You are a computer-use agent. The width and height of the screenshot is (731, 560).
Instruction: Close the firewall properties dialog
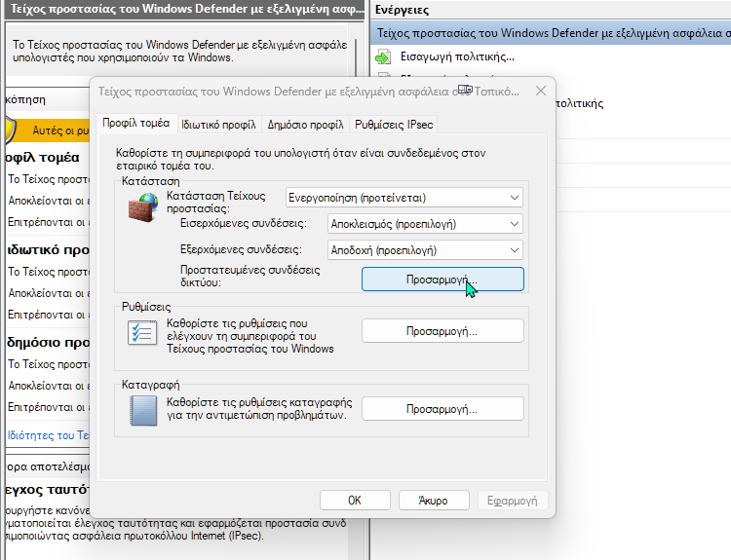(541, 91)
